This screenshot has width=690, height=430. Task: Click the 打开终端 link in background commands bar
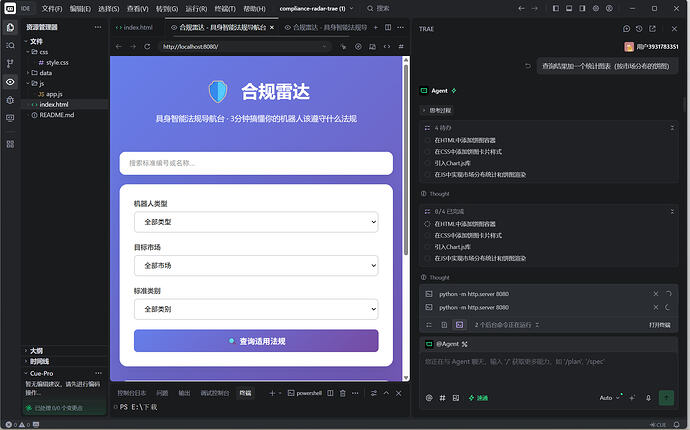tap(660, 325)
